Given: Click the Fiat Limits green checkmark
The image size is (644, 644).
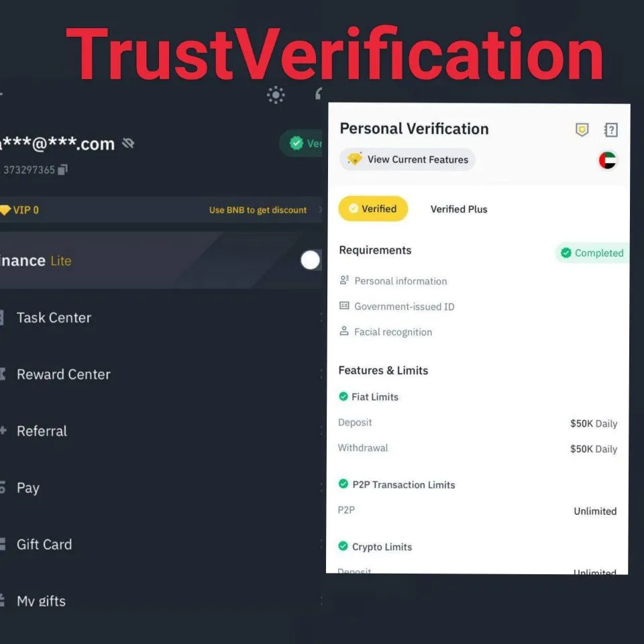Looking at the screenshot, I should [x=343, y=396].
